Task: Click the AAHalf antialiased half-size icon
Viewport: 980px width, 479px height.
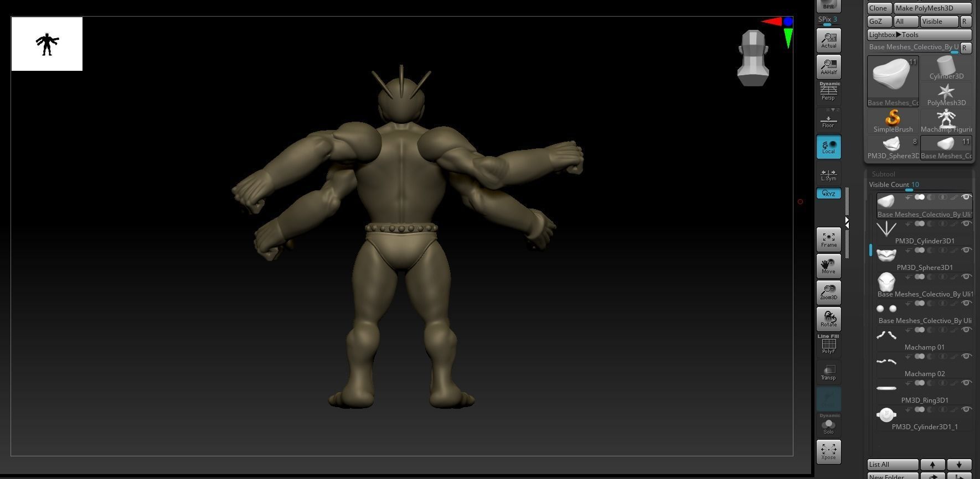Action: point(828,66)
